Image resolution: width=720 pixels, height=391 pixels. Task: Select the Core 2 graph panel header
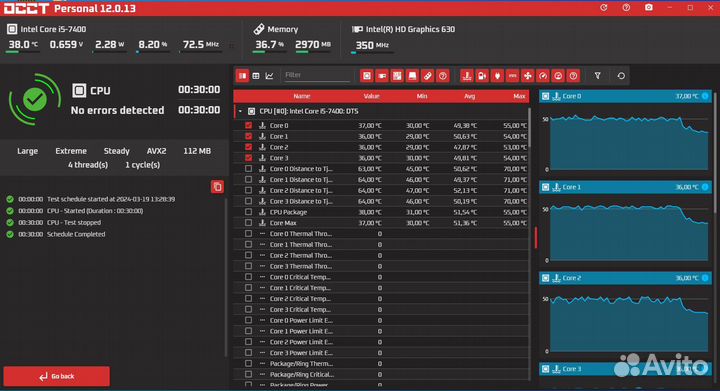625,278
